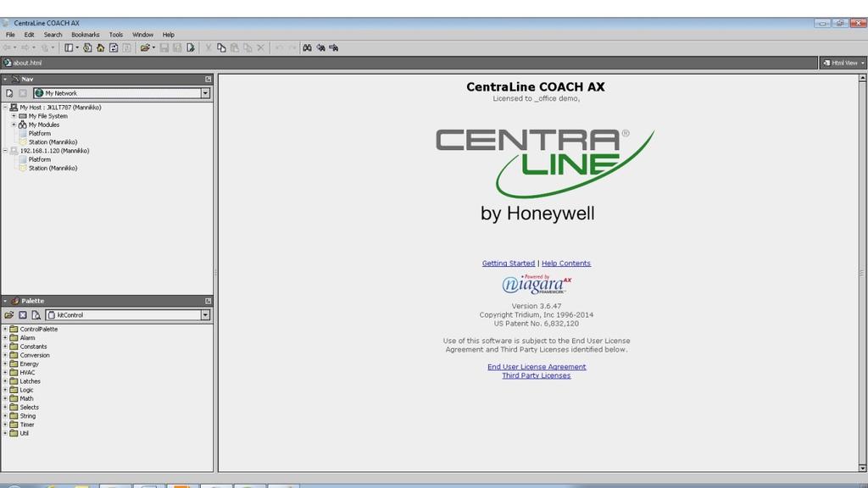Expand the ControlPalette folder

[6, 330]
